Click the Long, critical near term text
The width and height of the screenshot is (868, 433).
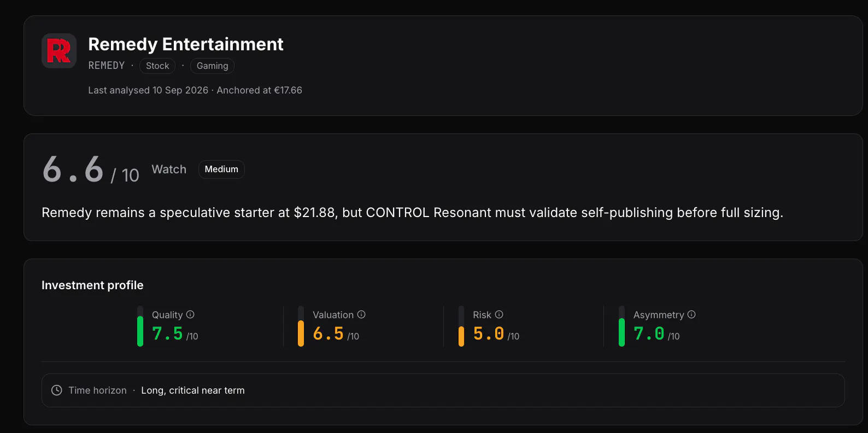pos(193,390)
